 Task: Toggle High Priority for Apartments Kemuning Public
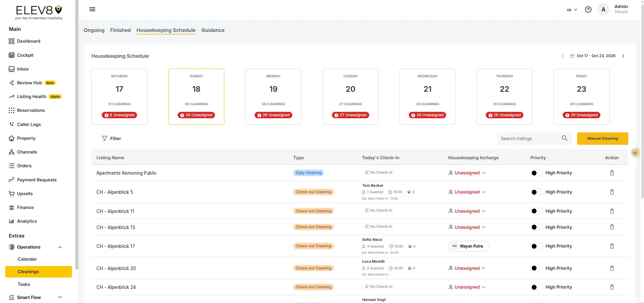(536, 173)
